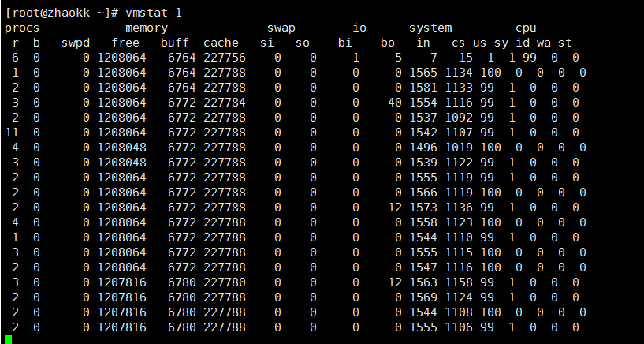Click the interrupts value 1558

[x=423, y=222]
